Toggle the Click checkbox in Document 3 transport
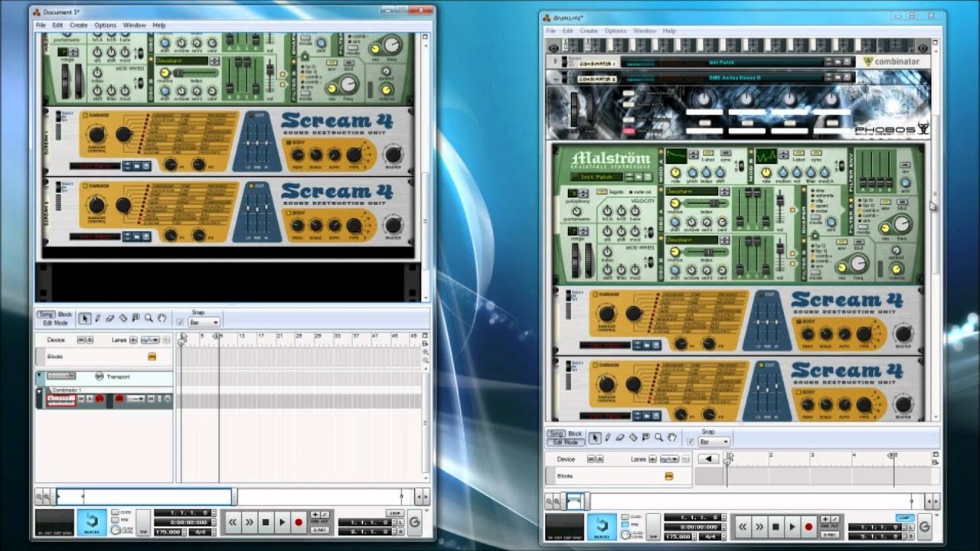980x551 pixels. (115, 512)
